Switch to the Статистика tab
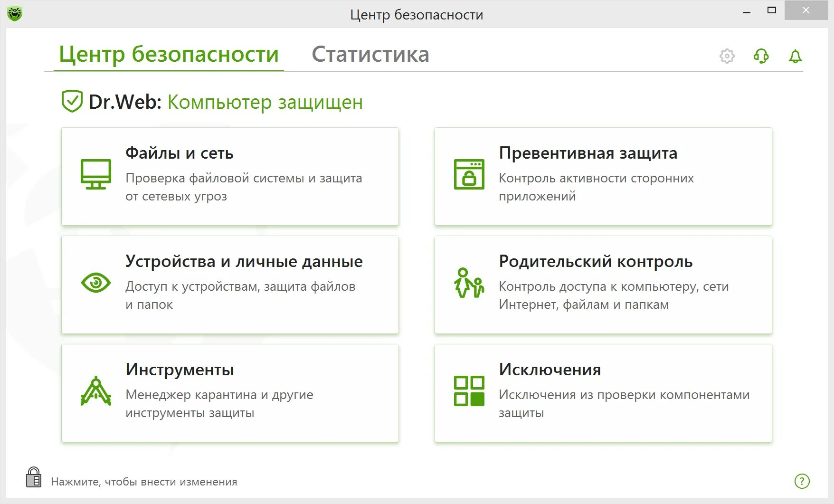Image resolution: width=834 pixels, height=504 pixels. [x=370, y=54]
